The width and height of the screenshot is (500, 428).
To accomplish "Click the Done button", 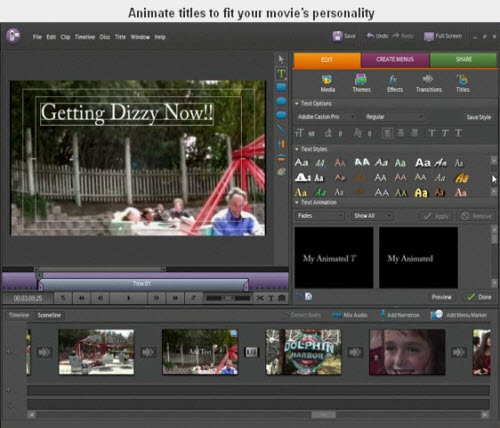I will coord(479,297).
